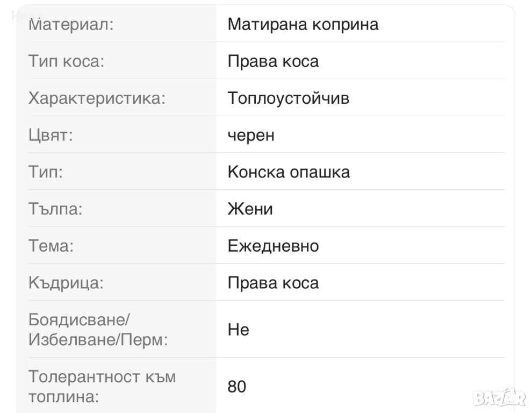Screen dimensions: 532x413
Task: Click the "Боядисване/Избелване/Перм:" label
Action: coord(98,330)
